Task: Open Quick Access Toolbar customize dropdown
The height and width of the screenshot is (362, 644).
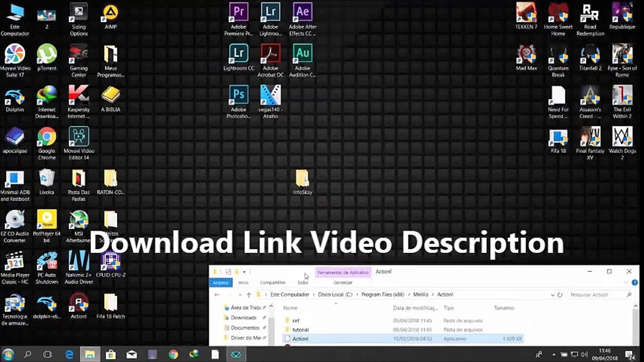Action: pyautogui.click(x=244, y=272)
